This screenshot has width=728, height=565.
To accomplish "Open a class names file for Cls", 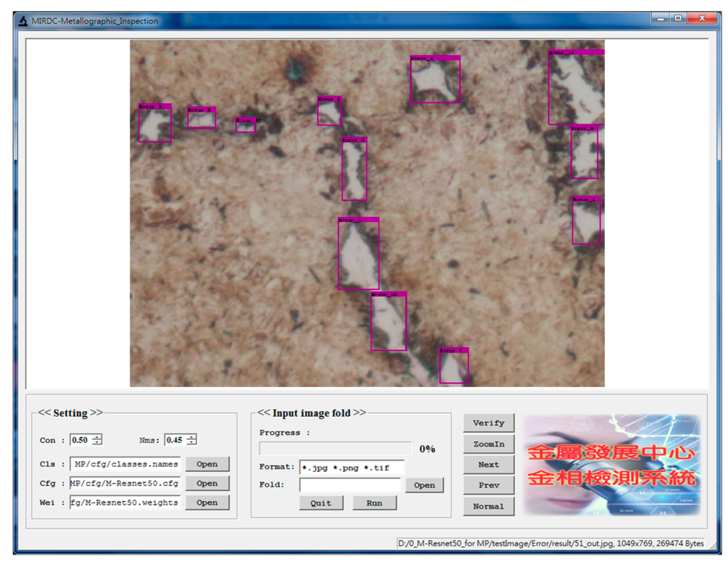I will tap(207, 464).
